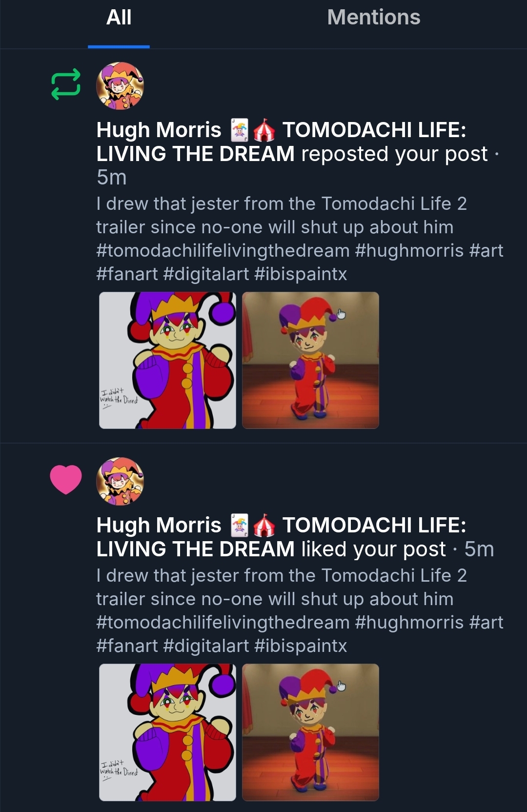Select the All notifications tab
The height and width of the screenshot is (812, 527).
tap(119, 18)
